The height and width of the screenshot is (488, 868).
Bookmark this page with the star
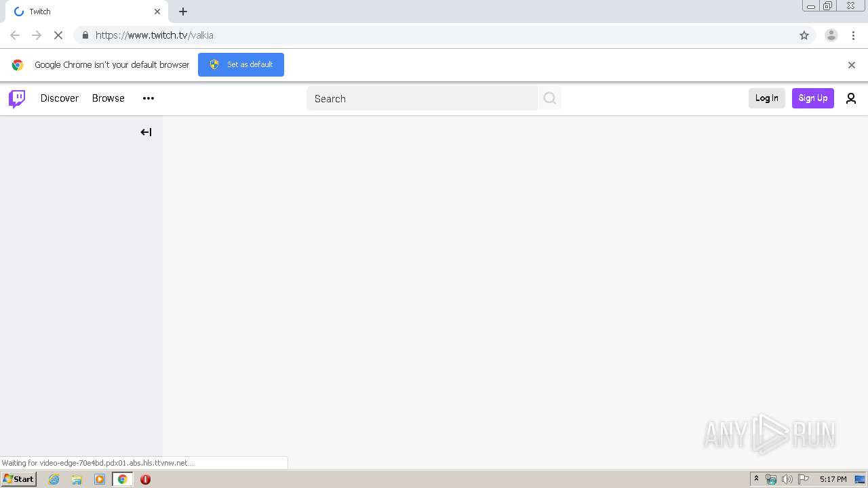pos(804,35)
